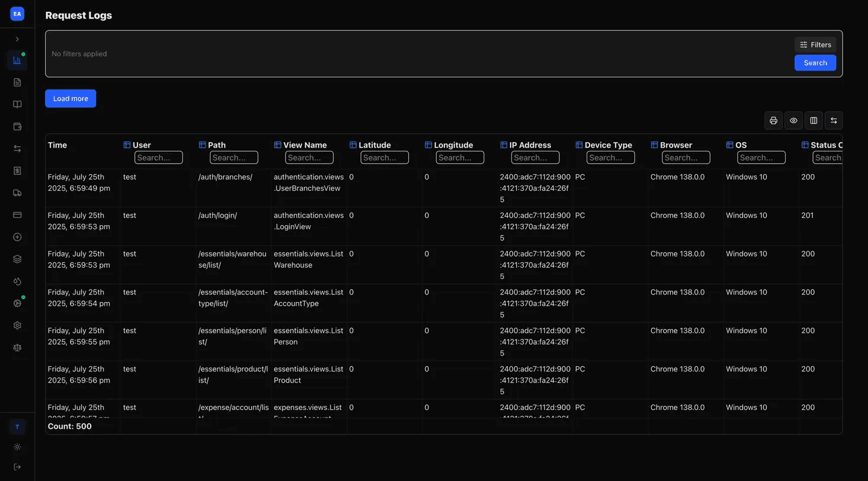Click the No filters applied text

(79, 54)
